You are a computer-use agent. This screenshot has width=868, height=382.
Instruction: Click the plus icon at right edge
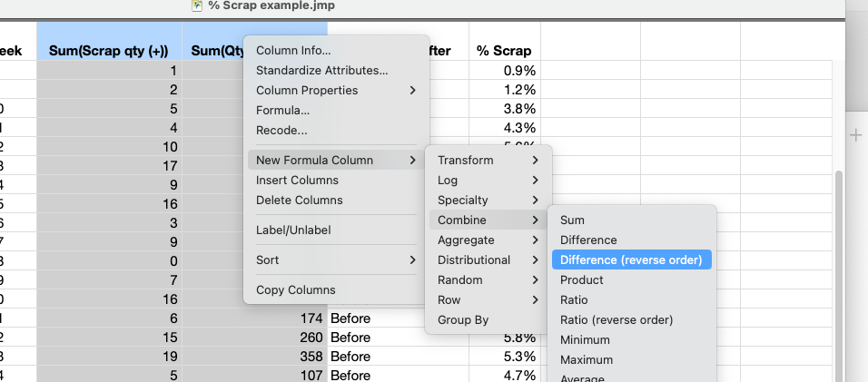[855, 135]
